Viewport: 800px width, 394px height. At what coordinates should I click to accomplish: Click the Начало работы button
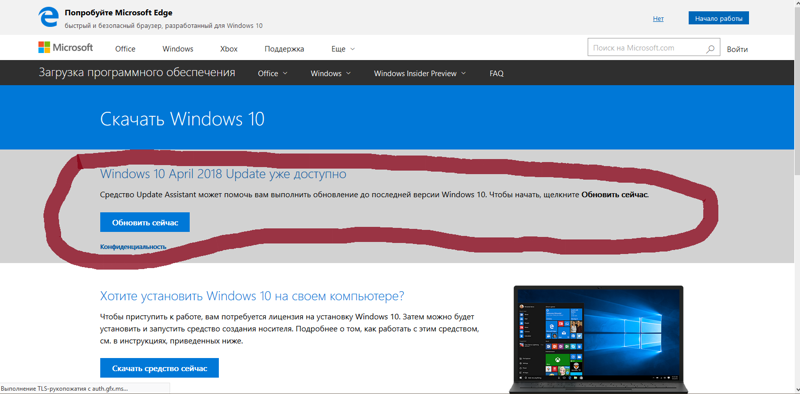(x=719, y=18)
